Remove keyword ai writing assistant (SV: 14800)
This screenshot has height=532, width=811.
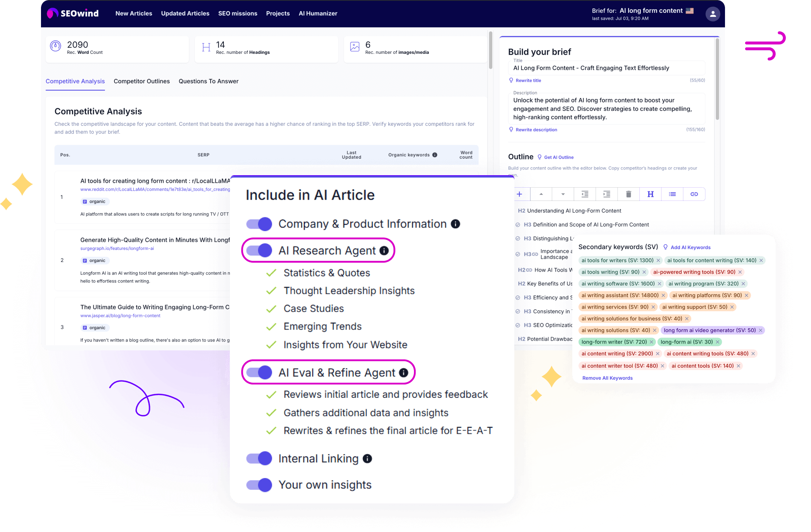[664, 295]
